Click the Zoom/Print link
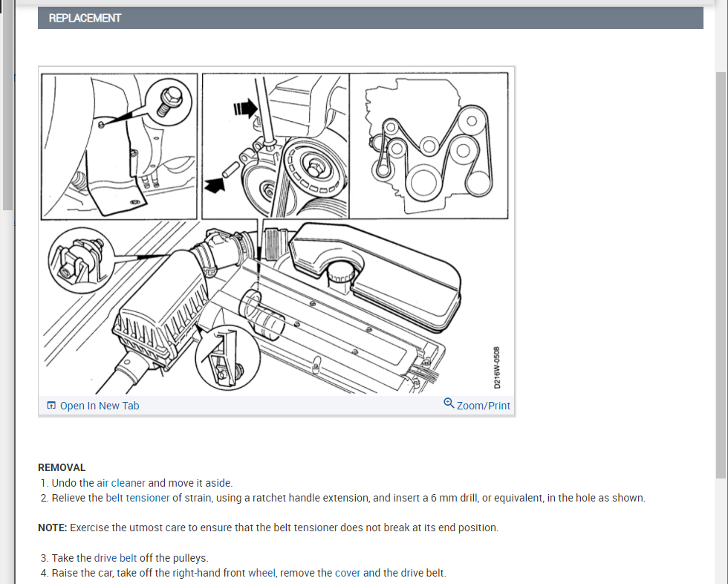Screen dimensions: 728x584 tap(484, 406)
